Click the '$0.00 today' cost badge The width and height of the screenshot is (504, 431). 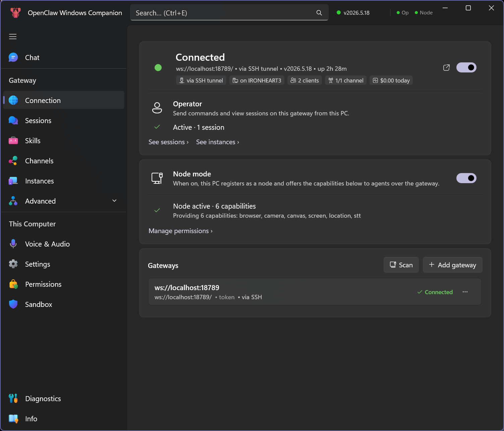click(391, 80)
